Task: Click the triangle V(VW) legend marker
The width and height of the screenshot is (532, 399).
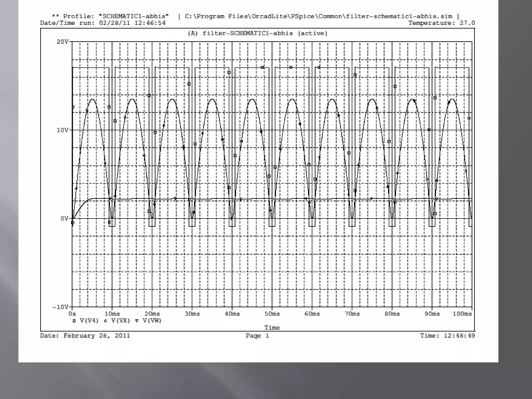Action: [137, 321]
